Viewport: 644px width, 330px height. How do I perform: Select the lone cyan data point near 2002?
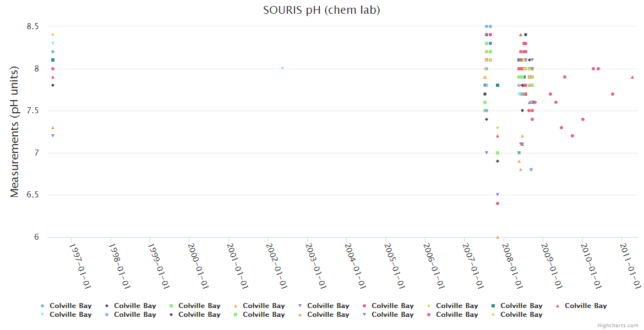[282, 69]
